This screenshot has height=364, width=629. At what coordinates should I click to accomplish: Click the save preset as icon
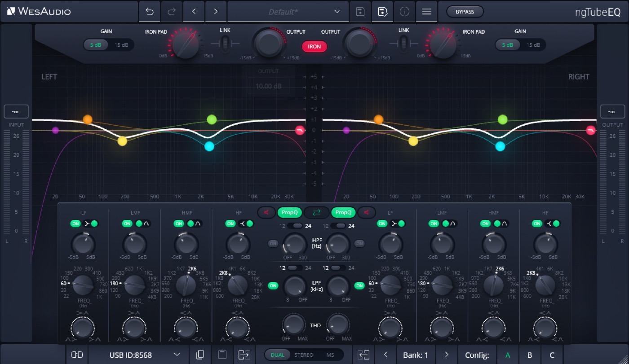382,12
